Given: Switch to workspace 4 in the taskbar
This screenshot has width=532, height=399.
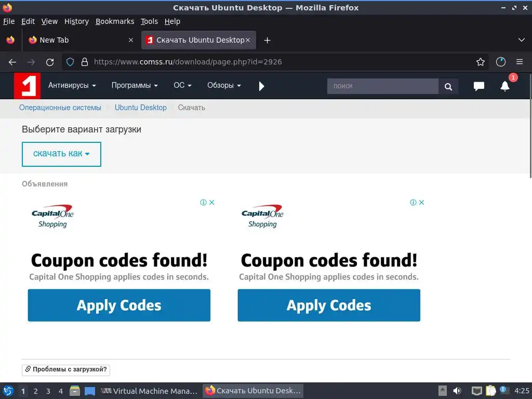Looking at the screenshot, I should tap(61, 391).
